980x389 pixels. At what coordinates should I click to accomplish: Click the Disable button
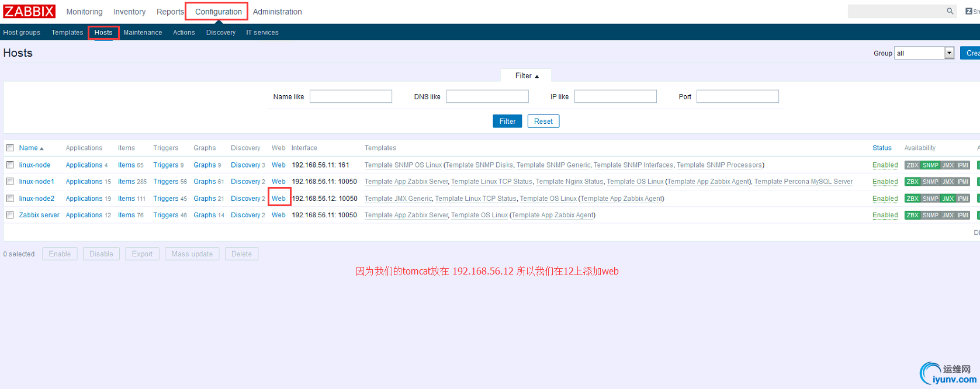101,254
